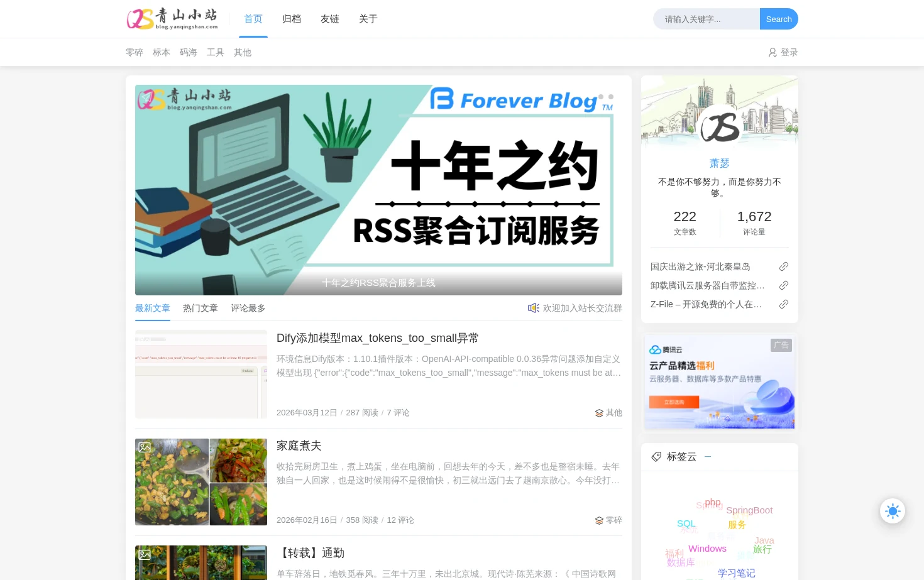Viewport: 924px width, 580px height.
Task: Click the author avatar image
Action: (x=720, y=126)
